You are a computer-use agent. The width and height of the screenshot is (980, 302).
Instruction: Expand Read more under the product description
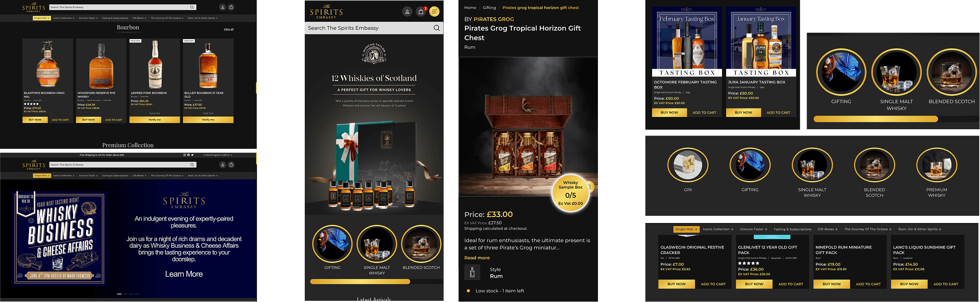[477, 258]
